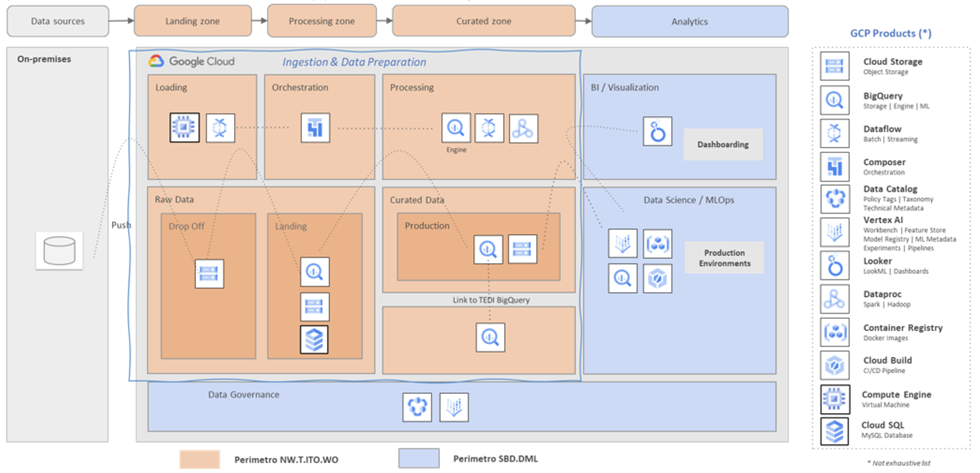Click Dataproc icon in GCP Products legend
Viewport: 980px width, 473px height.
click(835, 299)
